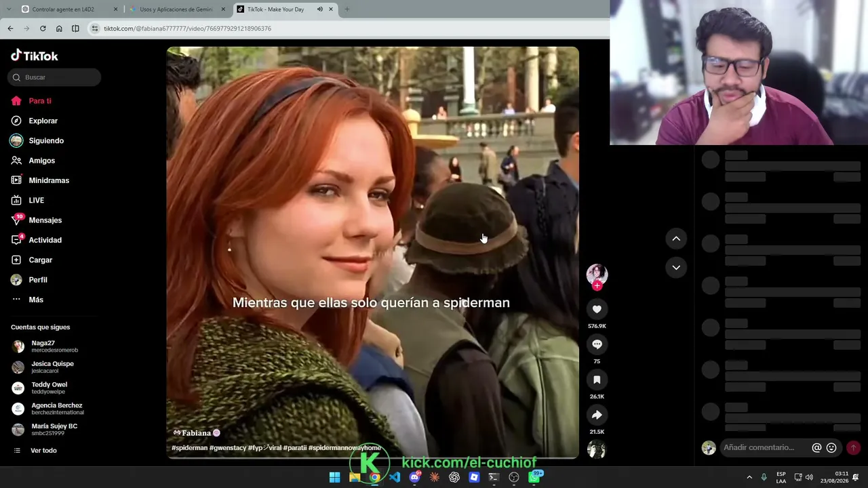Open comments via speech bubble icon
This screenshot has width=868, height=488.
click(597, 344)
